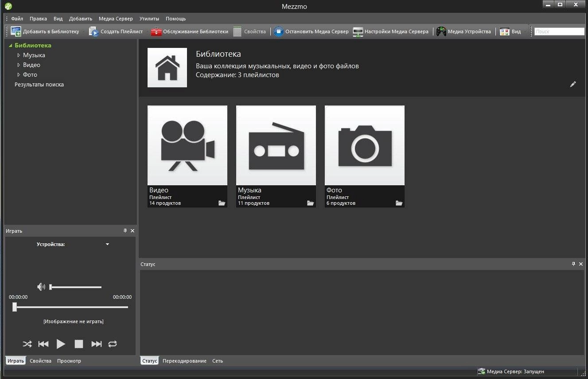Open folder icon on Видео tile
This screenshot has height=379, width=588.
pyautogui.click(x=222, y=203)
